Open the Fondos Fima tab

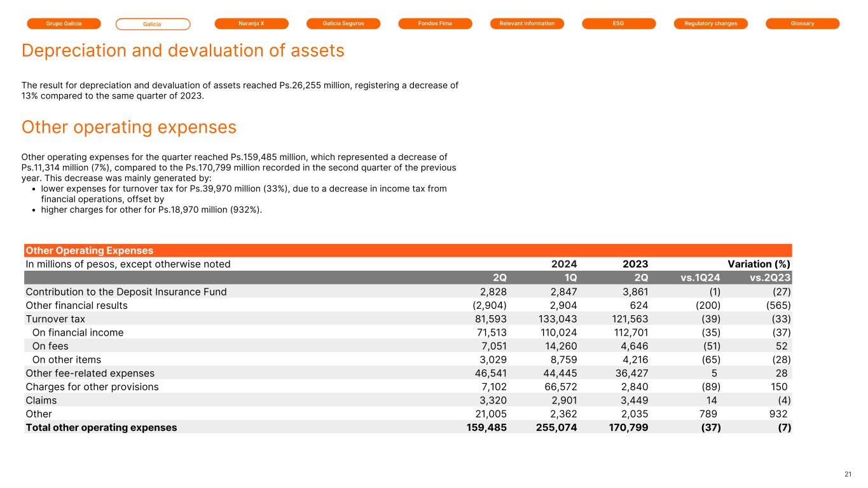tap(435, 24)
